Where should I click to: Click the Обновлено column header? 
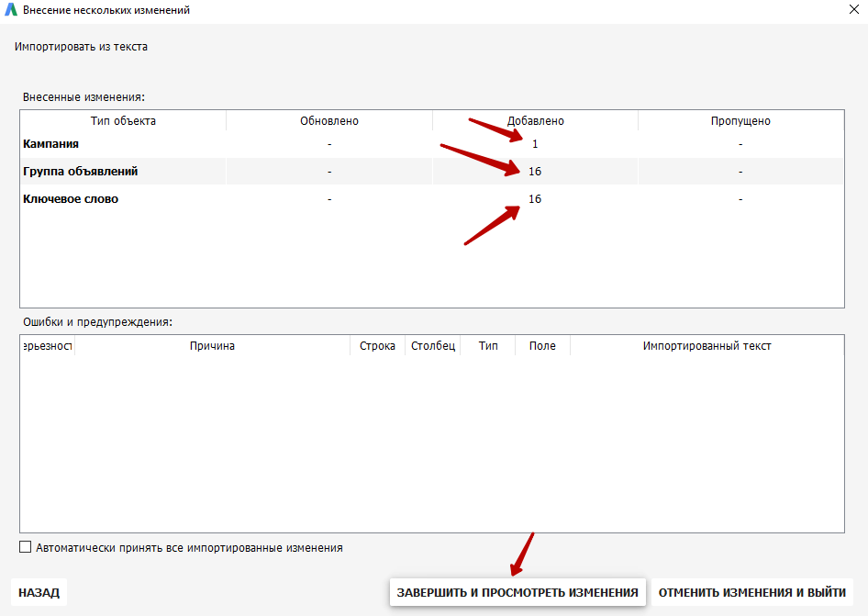click(x=329, y=121)
